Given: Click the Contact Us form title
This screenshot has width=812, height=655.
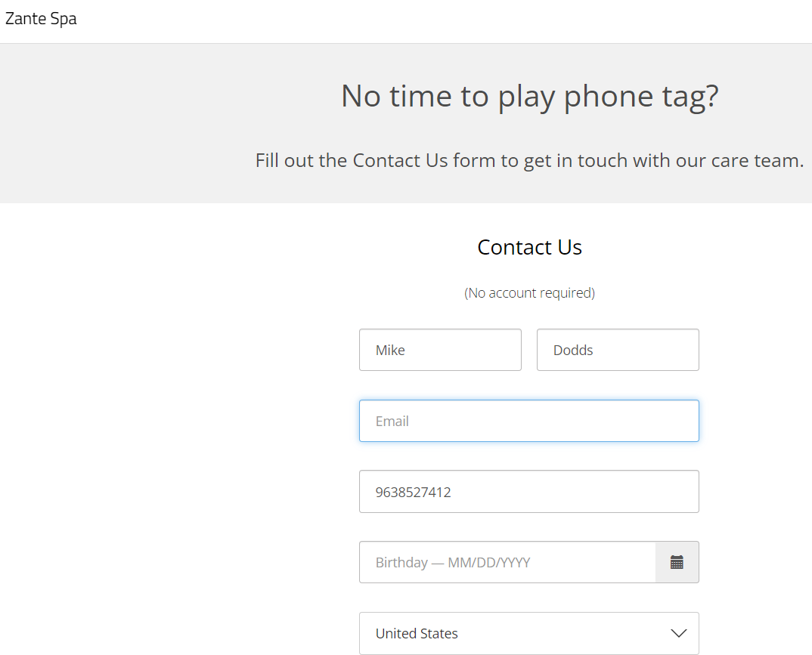Looking at the screenshot, I should pyautogui.click(x=529, y=247).
